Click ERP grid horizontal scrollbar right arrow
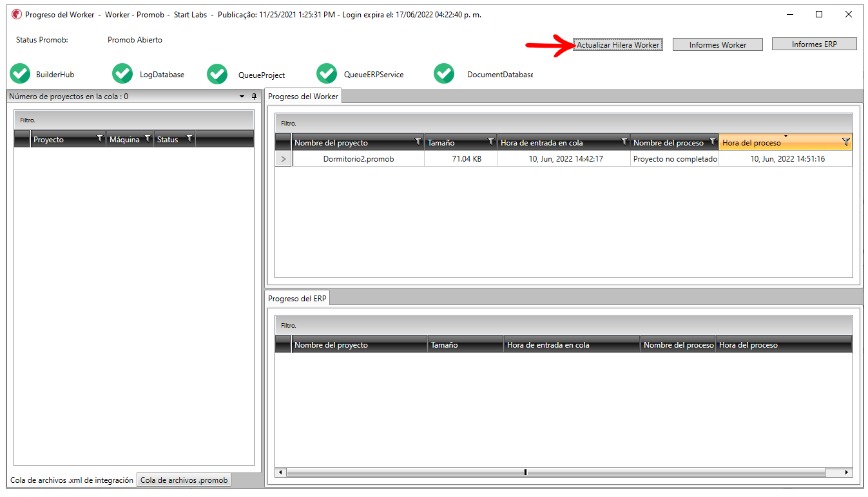The height and width of the screenshot is (497, 868). (x=847, y=473)
